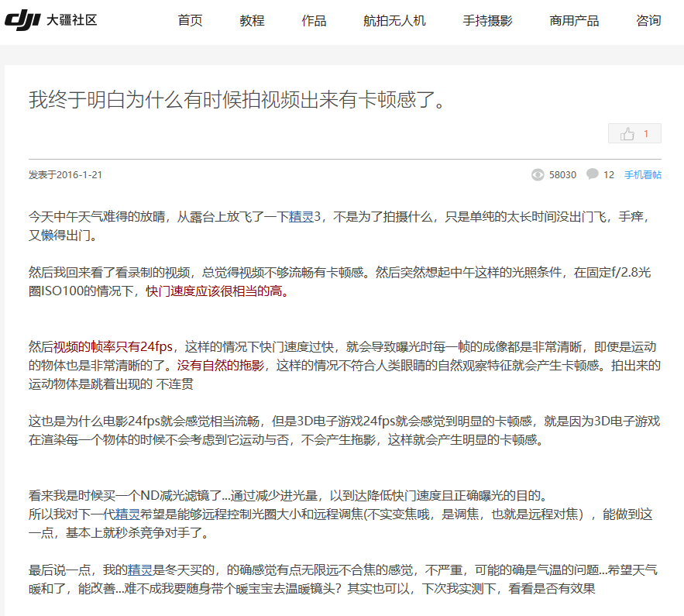The height and width of the screenshot is (616, 684).
Task: Click the text 一点，基本上就秒杀竞争对手了。
Action: [119, 533]
